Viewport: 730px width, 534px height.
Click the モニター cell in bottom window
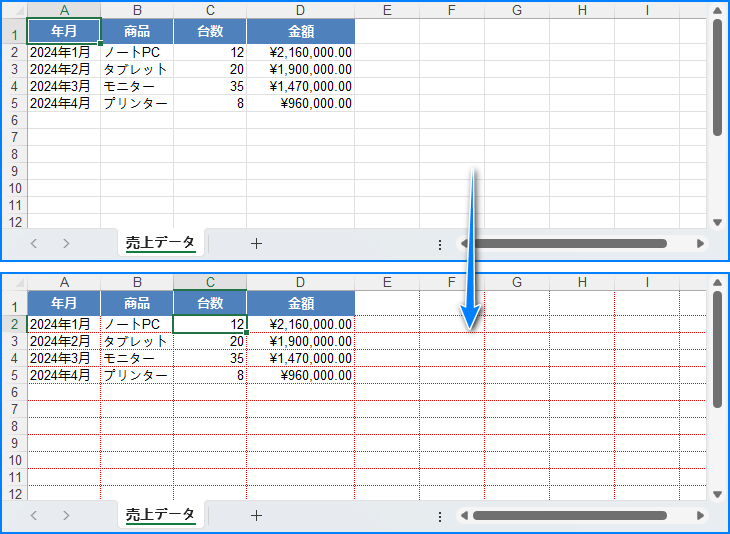click(x=137, y=358)
